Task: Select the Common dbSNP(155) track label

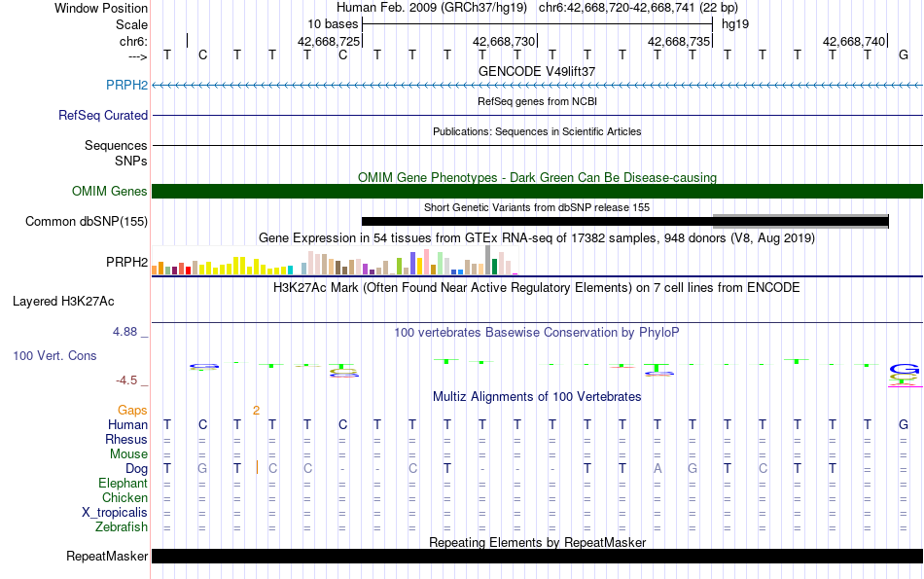Action: [87, 221]
